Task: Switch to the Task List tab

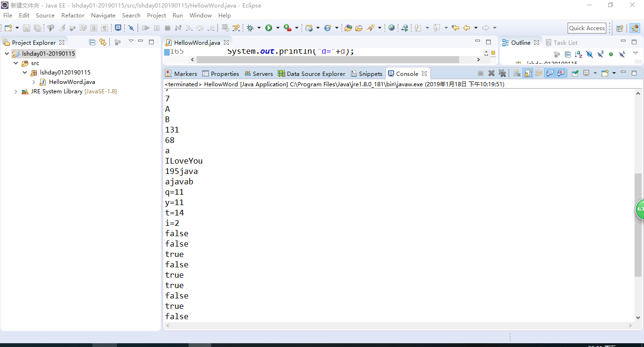Action: pyautogui.click(x=565, y=42)
